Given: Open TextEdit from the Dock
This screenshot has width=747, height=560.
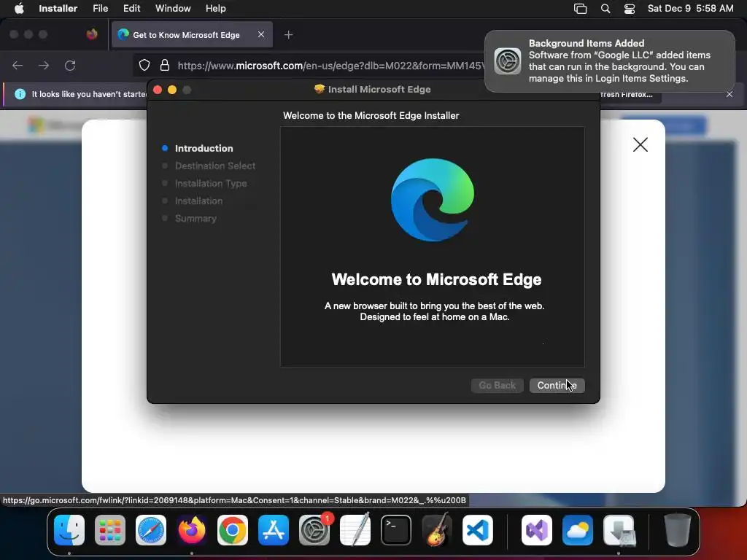Looking at the screenshot, I should (x=355, y=529).
